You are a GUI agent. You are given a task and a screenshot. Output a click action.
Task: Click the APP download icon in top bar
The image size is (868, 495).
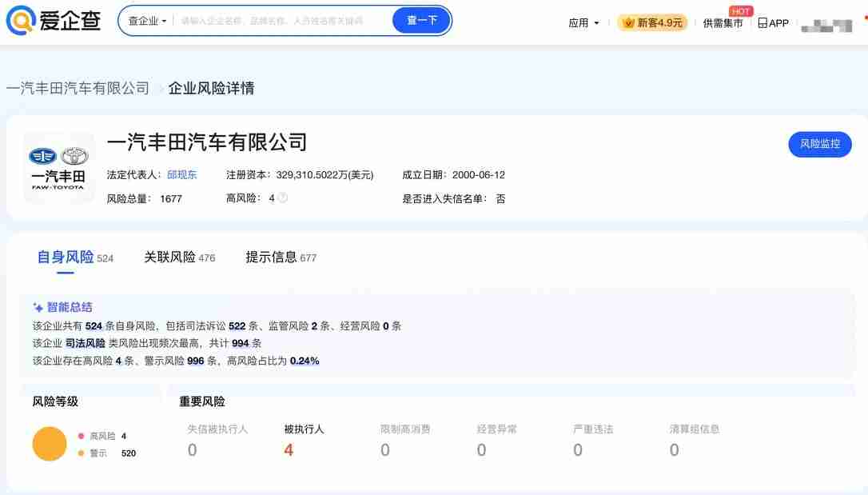tap(761, 22)
